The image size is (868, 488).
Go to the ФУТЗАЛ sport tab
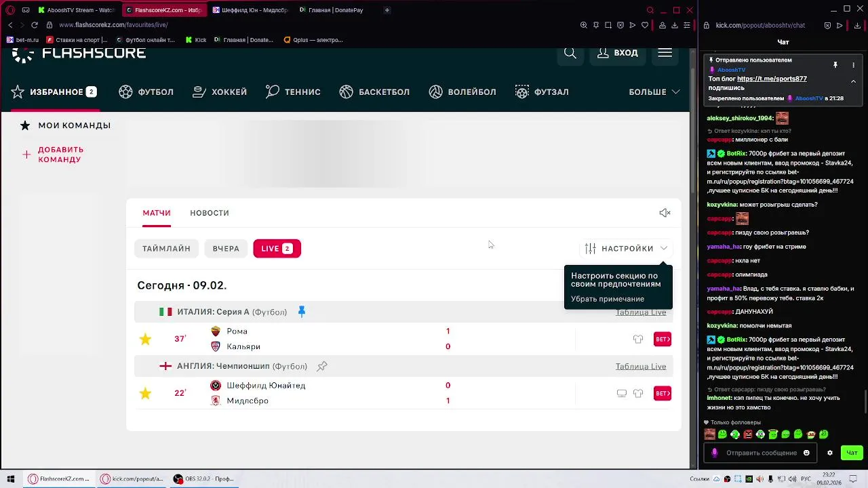[542, 91]
